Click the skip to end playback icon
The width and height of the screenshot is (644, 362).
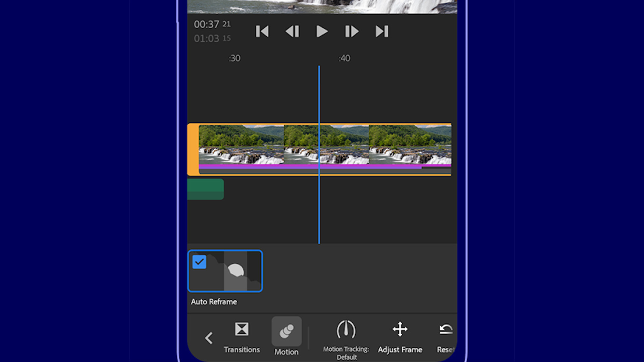(x=381, y=31)
